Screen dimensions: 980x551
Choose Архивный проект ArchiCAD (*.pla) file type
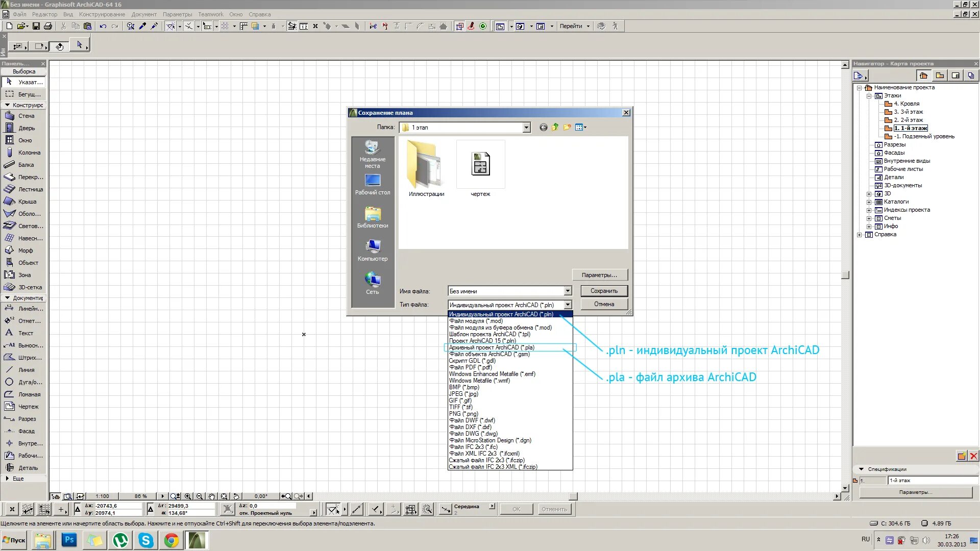point(510,347)
